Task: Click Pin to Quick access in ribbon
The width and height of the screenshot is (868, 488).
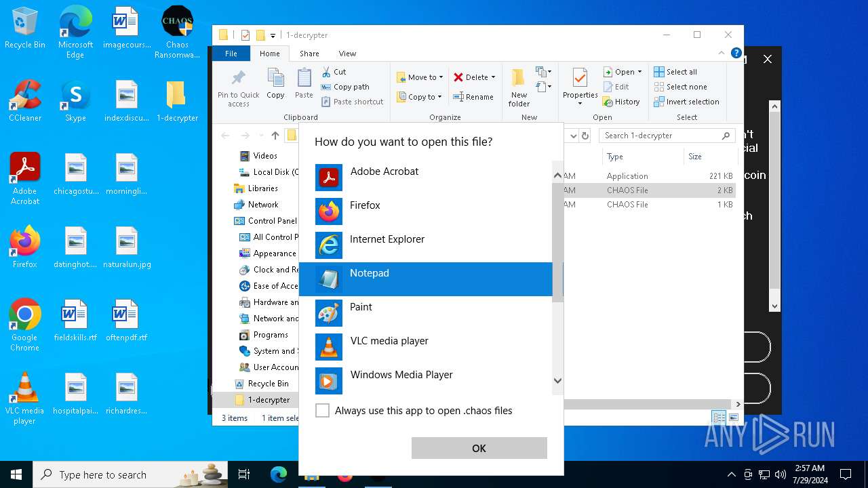Action: pos(239,87)
